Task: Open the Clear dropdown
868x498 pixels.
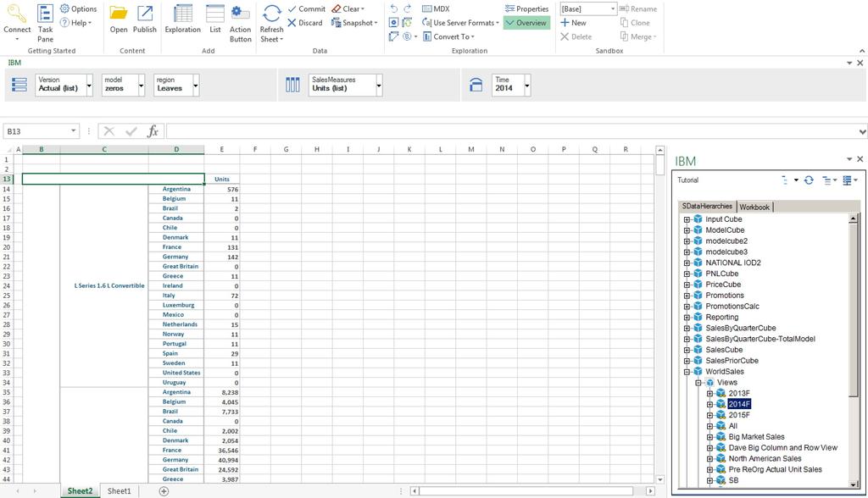Action: tap(348, 8)
